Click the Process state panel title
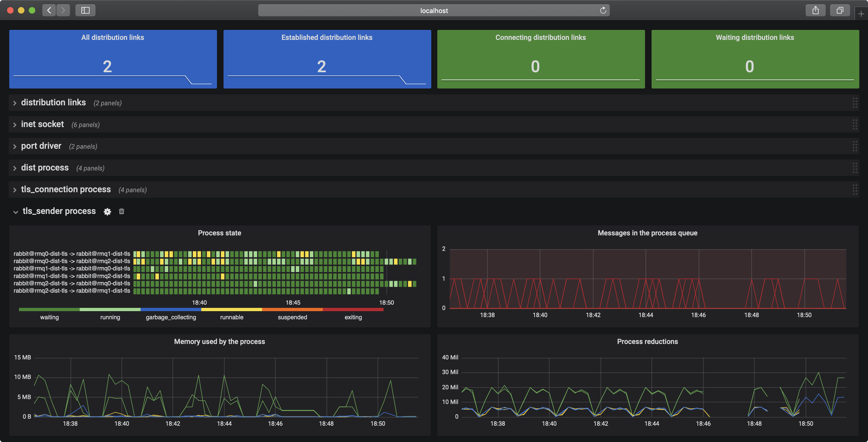The height and width of the screenshot is (442, 868). click(x=219, y=233)
